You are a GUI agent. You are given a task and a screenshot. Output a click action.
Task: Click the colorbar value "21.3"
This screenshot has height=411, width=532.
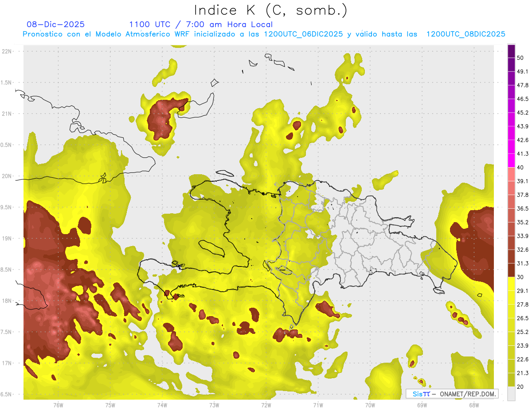523,373
